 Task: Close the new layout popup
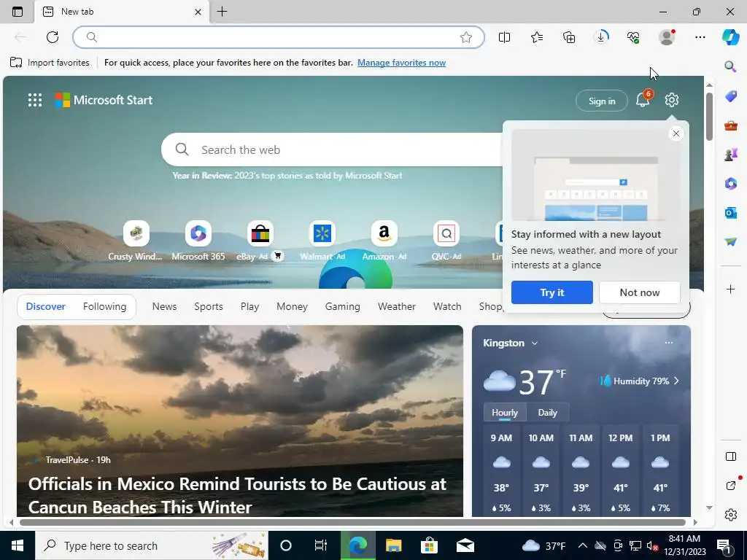pos(676,134)
